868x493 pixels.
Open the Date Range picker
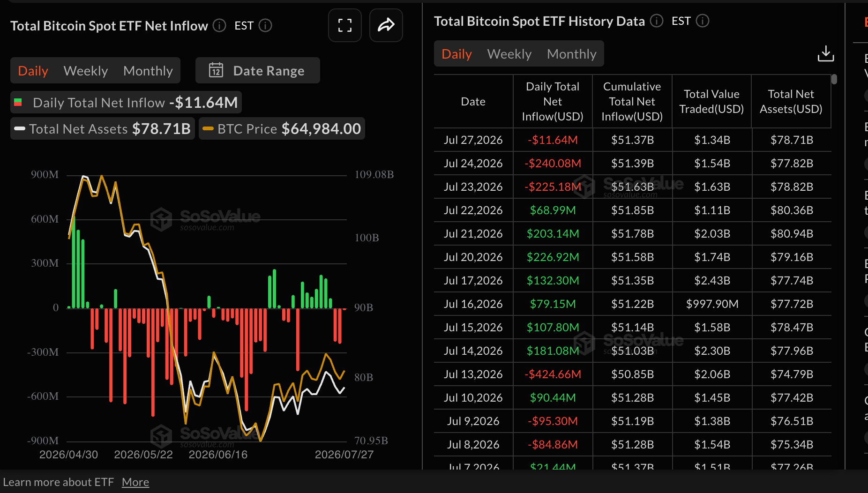point(258,70)
